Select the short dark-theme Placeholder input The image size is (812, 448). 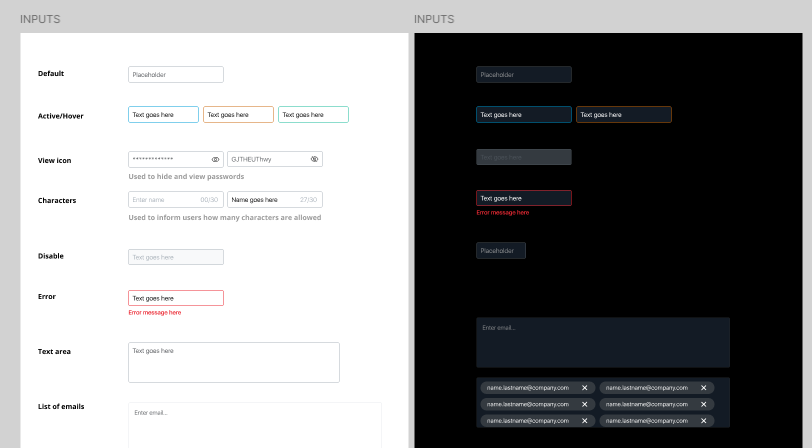pyautogui.click(x=501, y=251)
